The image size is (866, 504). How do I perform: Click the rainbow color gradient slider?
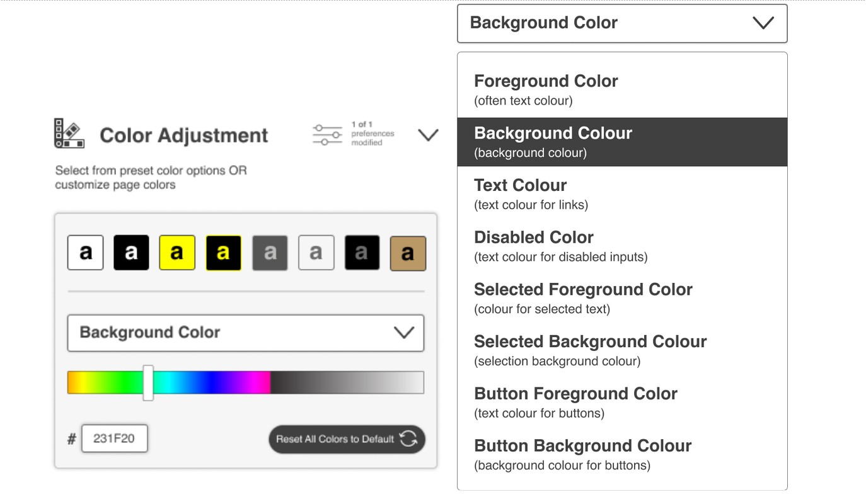click(245, 382)
